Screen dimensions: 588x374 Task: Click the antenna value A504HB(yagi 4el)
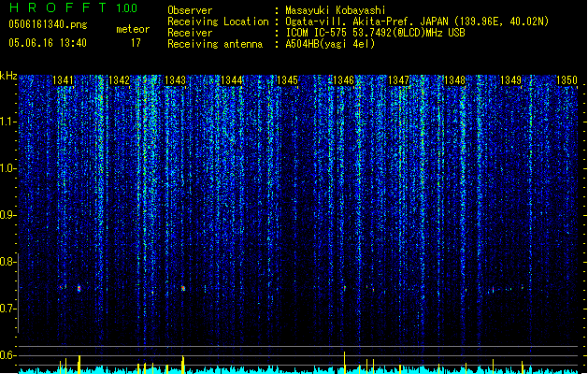click(330, 44)
